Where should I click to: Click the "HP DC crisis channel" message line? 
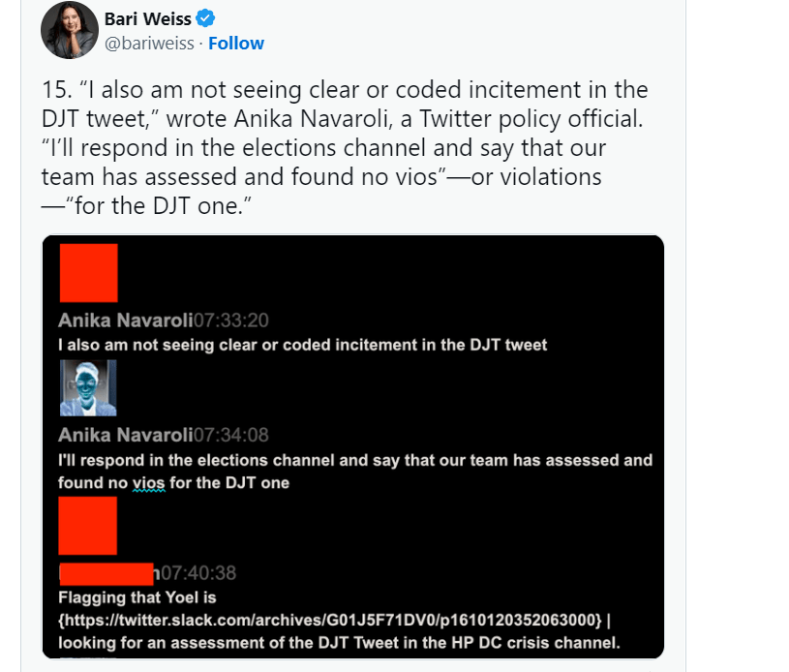pyautogui.click(x=338, y=642)
